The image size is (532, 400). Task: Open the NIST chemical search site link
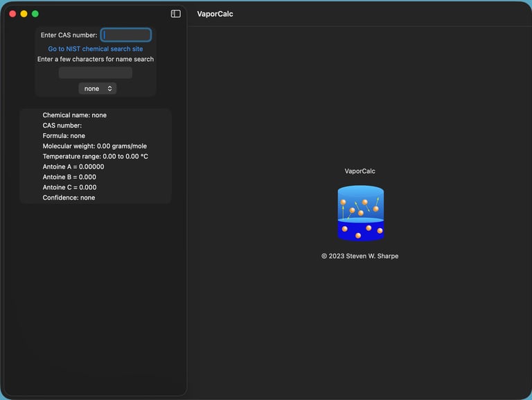(96, 49)
